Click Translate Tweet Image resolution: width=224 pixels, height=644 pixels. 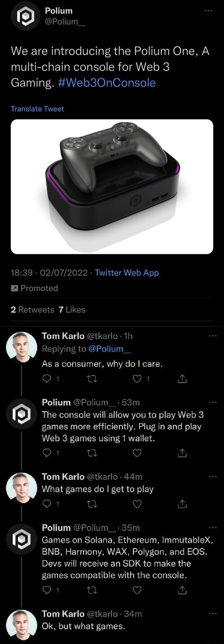click(x=37, y=109)
